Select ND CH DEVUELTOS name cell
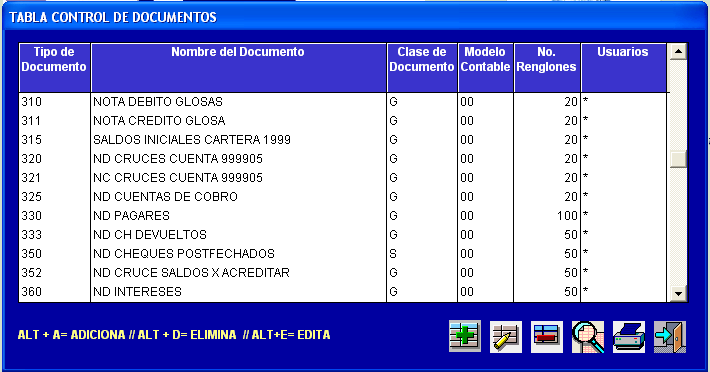Viewport: 710px width, 372px height. pyautogui.click(x=238, y=235)
